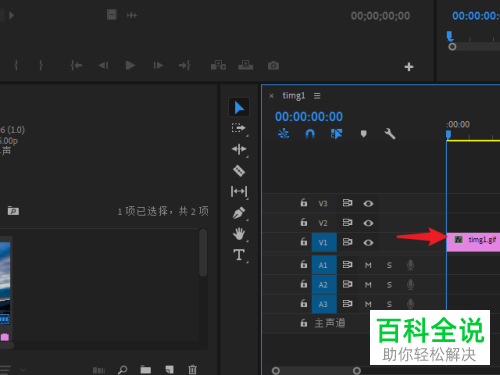
Task: Hide V2 track output eye
Action: (x=368, y=223)
